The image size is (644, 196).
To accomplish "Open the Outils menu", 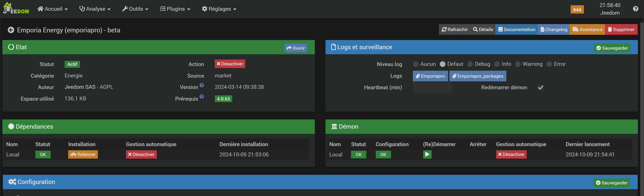I will point(135,9).
